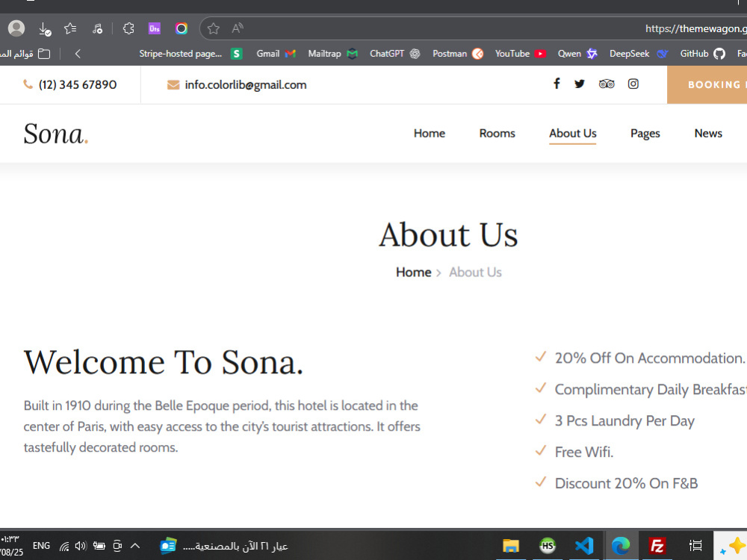This screenshot has height=560, width=747.
Task: Open the Instagram social icon
Action: pos(633,84)
